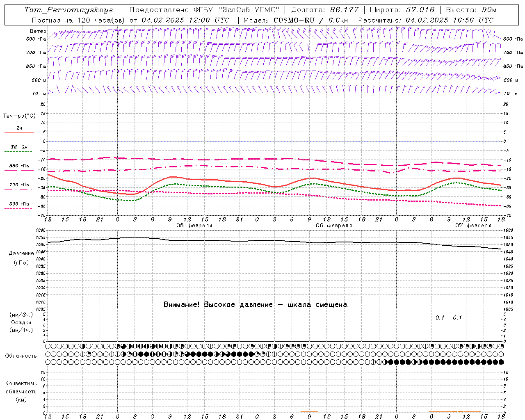Click the station name Tom_Pervomayskoye
The height and width of the screenshot is (420, 525).
[68, 10]
